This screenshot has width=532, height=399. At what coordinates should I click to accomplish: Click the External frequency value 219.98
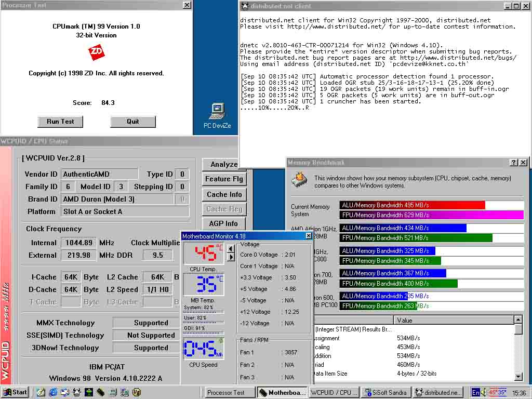79,255
